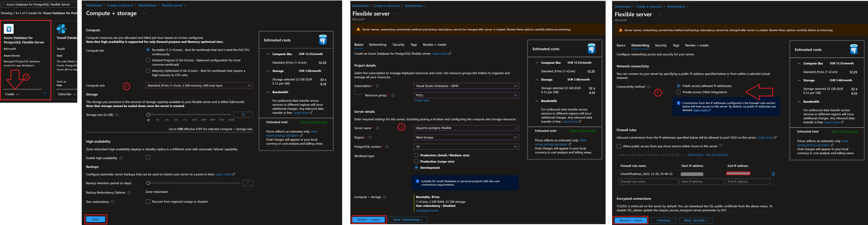Select the General Purpose compute tier
Viewport: 868px width, 225px height.
click(x=148, y=60)
